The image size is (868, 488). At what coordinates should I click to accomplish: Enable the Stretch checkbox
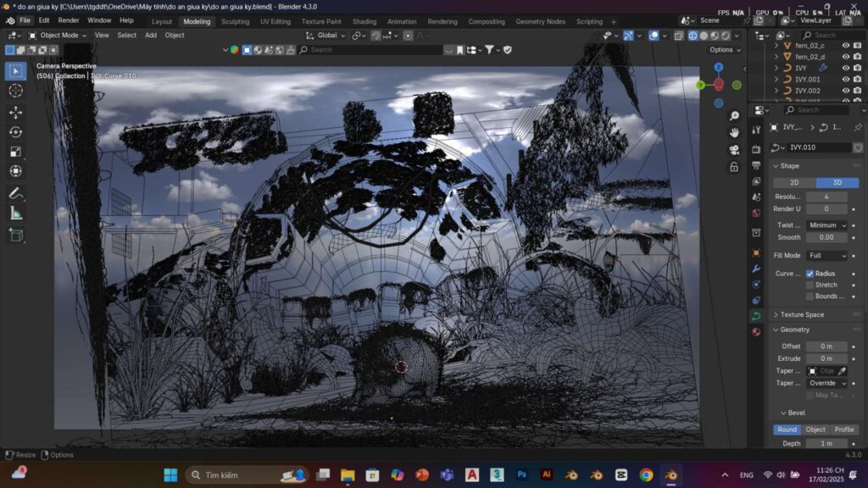(810, 285)
